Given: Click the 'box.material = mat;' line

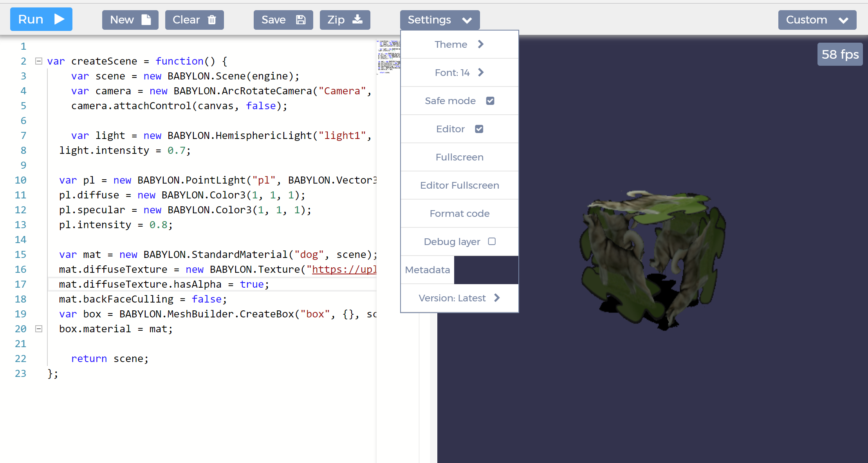Looking at the screenshot, I should point(116,329).
